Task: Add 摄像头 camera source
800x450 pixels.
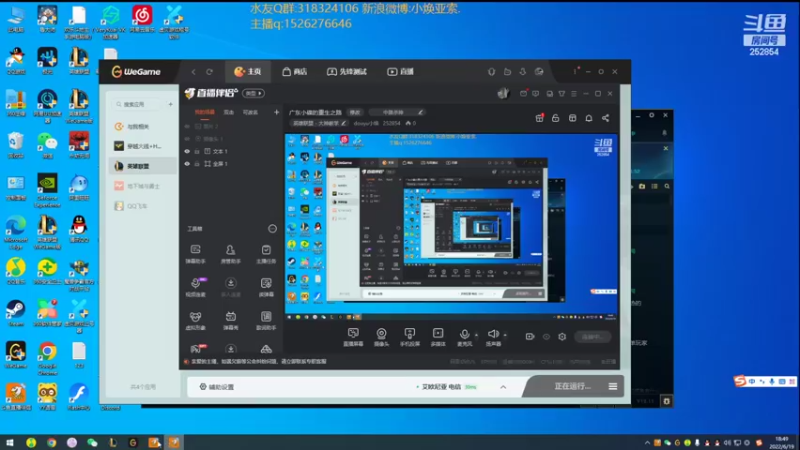Action: [x=381, y=337]
